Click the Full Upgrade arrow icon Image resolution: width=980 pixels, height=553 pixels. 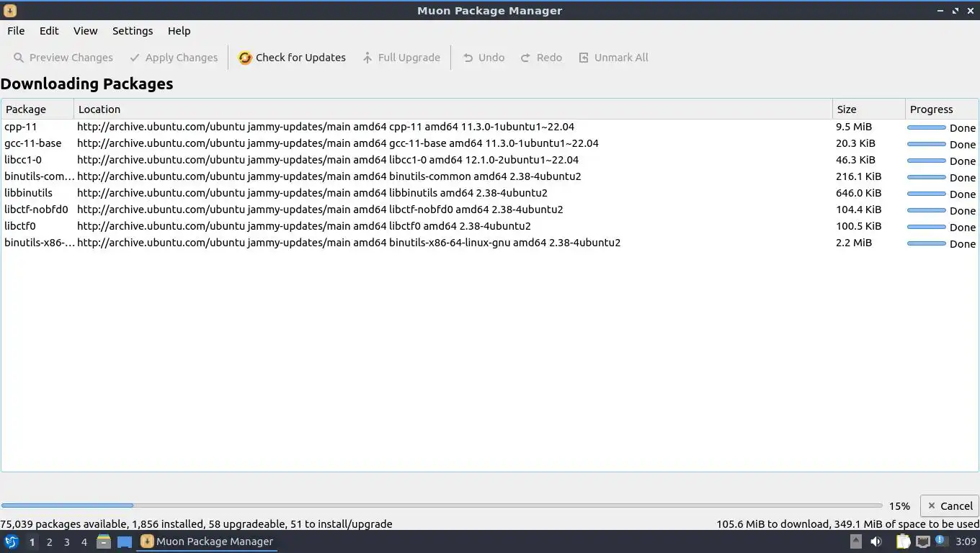point(367,58)
